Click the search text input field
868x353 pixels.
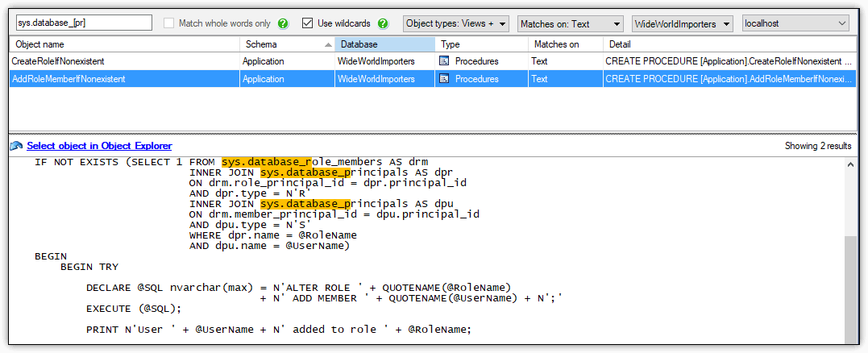tap(82, 24)
